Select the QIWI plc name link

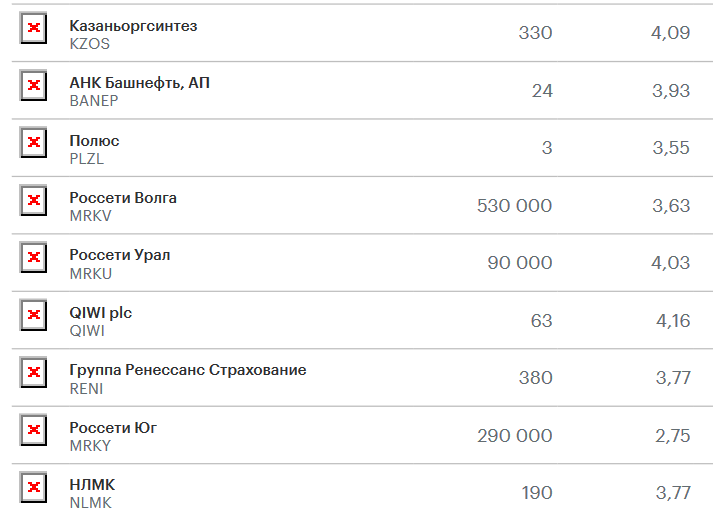(x=100, y=313)
